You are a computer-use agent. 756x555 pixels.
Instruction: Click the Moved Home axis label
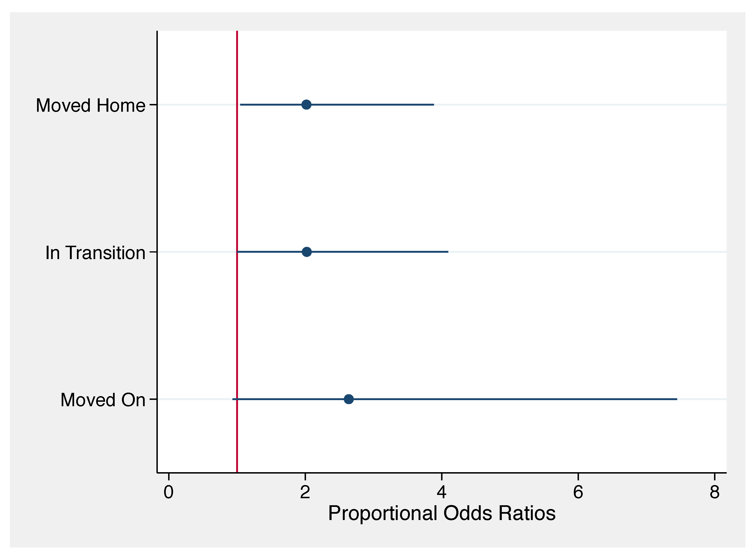[x=90, y=106]
